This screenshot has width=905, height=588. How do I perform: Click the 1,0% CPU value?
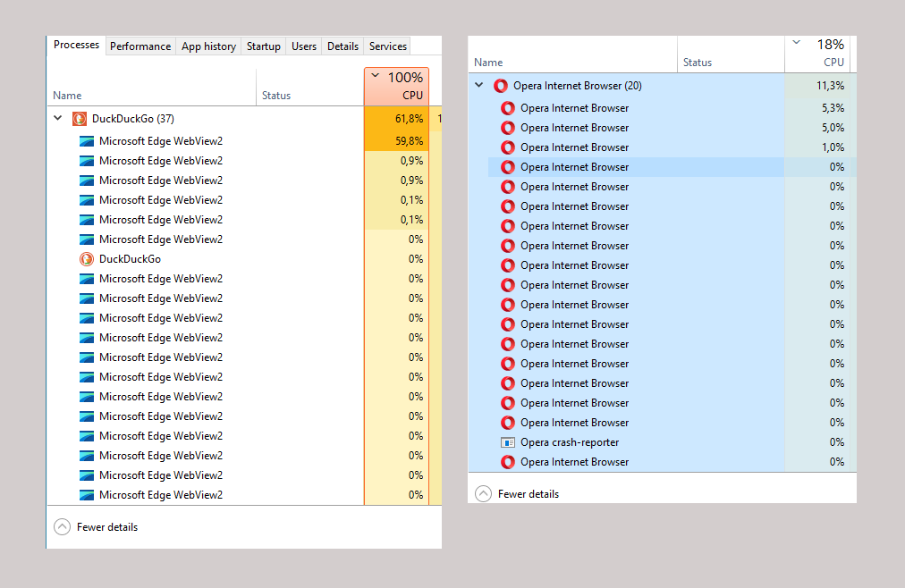pos(833,147)
